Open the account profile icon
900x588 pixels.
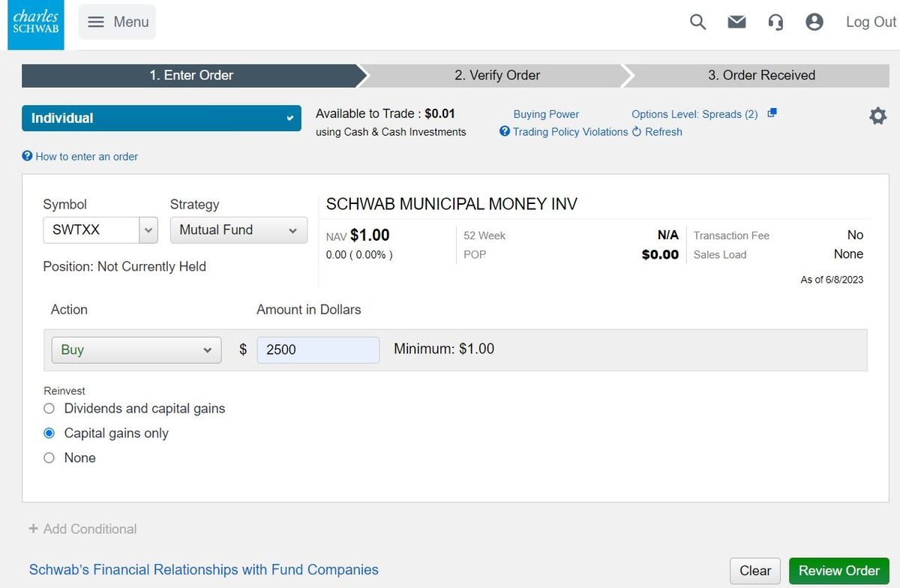click(x=814, y=22)
